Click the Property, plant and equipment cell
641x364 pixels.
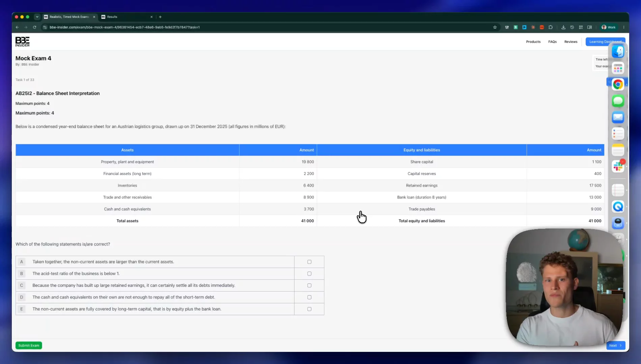pyautogui.click(x=127, y=162)
